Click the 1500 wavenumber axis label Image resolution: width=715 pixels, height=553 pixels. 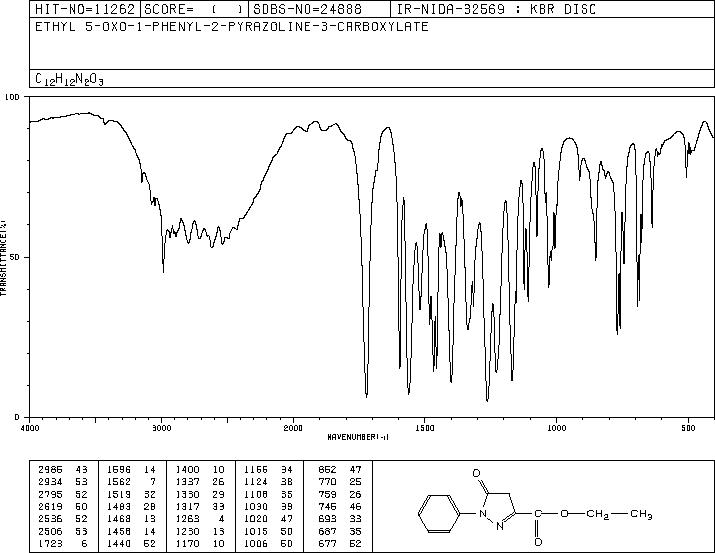click(x=425, y=428)
